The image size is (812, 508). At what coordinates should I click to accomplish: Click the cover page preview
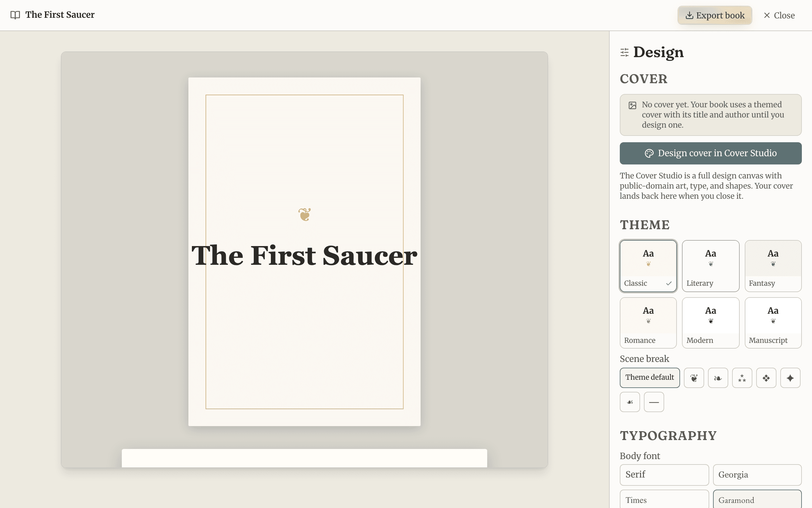click(x=304, y=252)
